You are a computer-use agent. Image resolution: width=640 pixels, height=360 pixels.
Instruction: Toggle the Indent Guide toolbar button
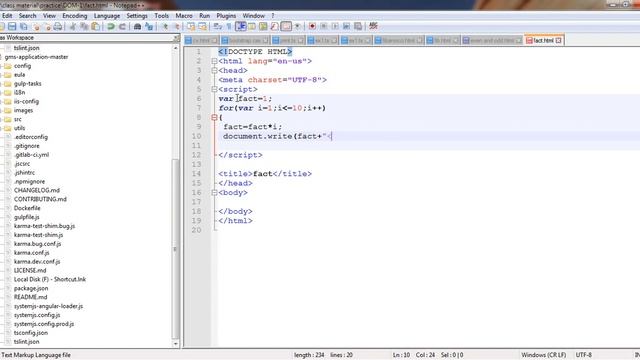click(240, 27)
